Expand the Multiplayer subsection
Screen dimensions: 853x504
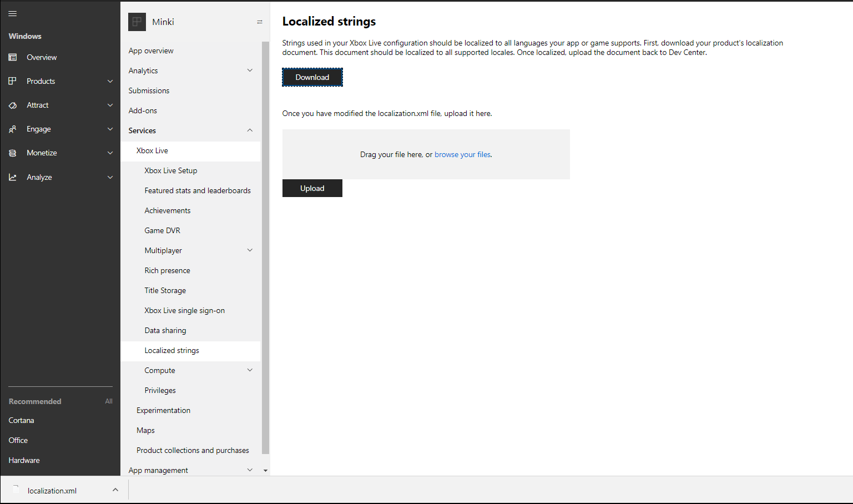tap(250, 250)
